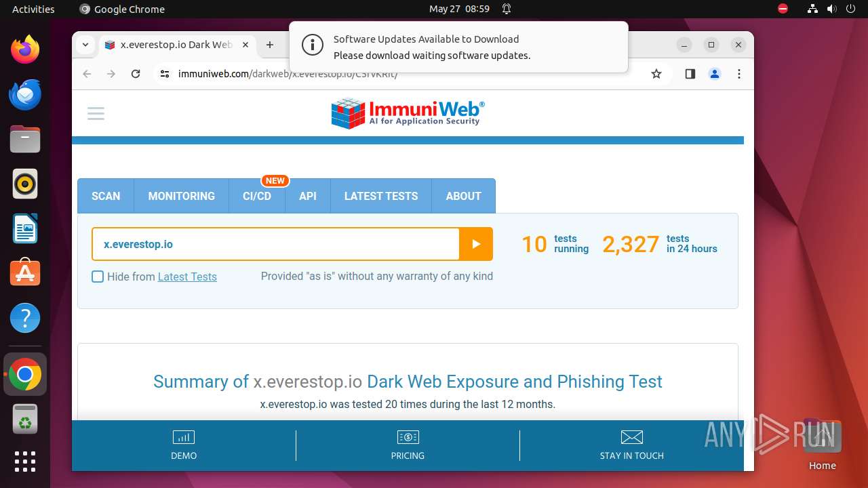Click the Chrome address bar URL
868x488 pixels.
[288, 74]
